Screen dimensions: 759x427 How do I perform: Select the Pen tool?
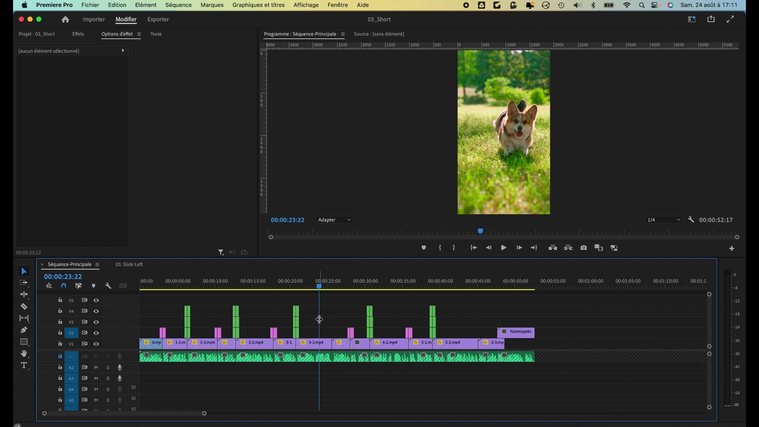[25, 330]
